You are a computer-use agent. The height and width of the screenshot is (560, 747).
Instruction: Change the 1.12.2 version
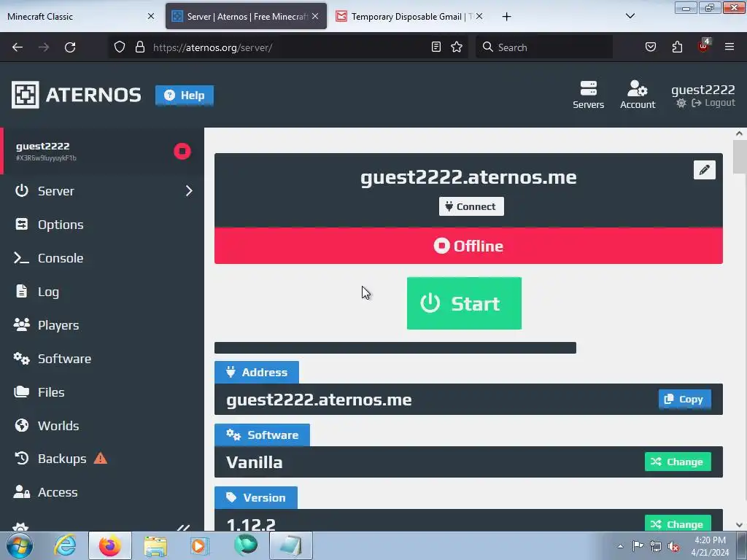[678, 524]
